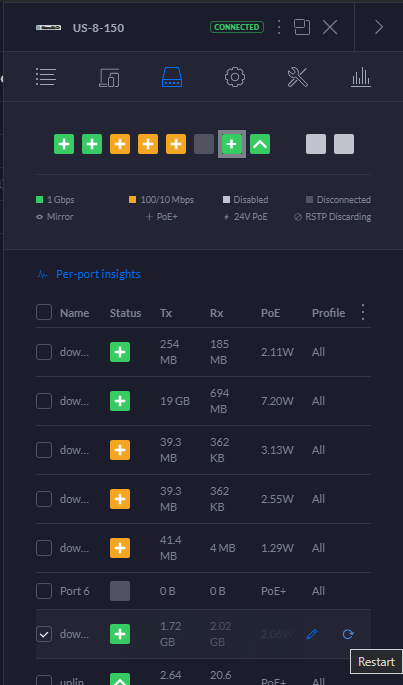The width and height of the screenshot is (403, 685).
Task: Open the device details list tab
Action: (46, 78)
